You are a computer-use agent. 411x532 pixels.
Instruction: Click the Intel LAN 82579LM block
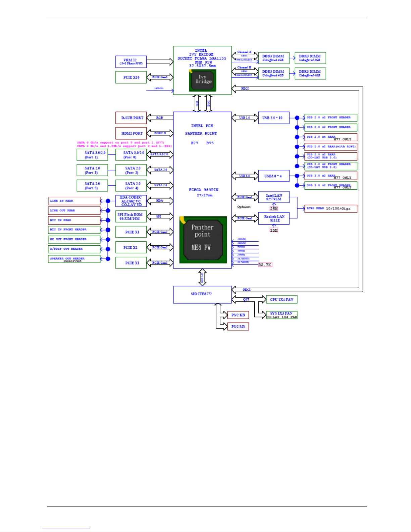point(274,197)
